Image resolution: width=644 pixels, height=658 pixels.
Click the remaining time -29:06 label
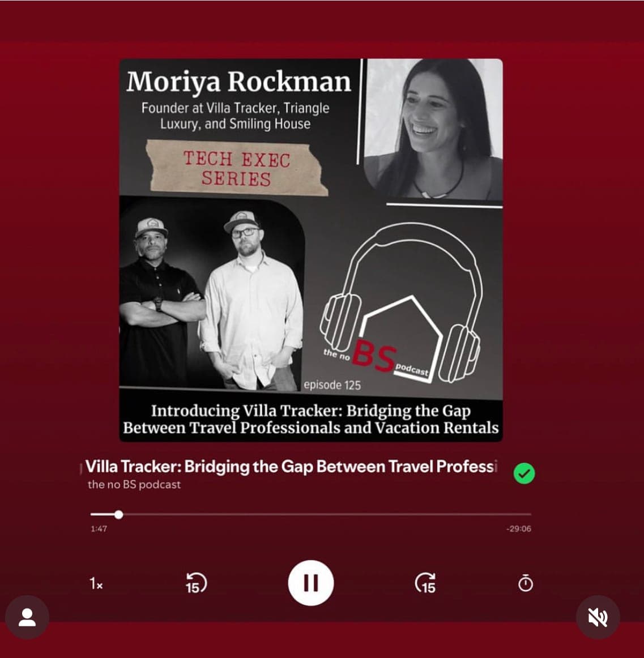click(518, 529)
